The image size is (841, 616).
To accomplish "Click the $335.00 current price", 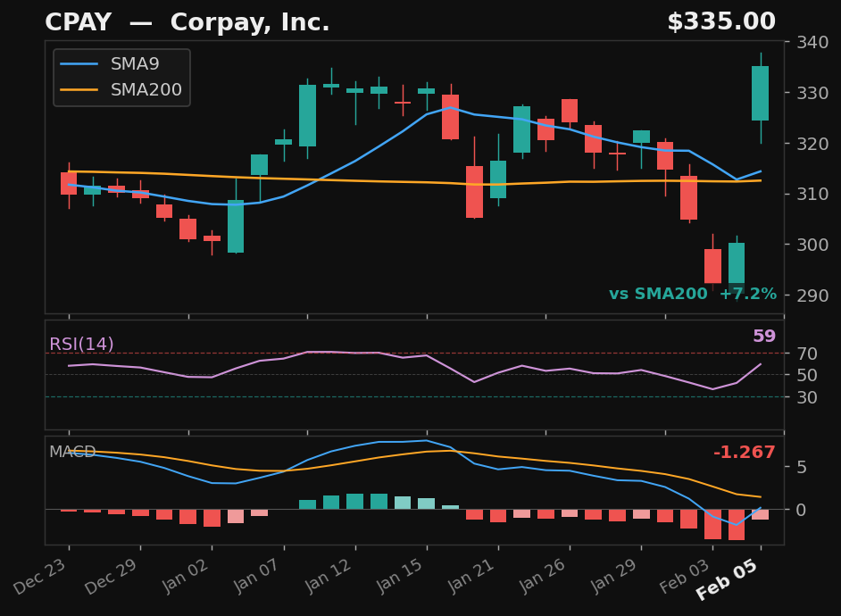I will coord(721,22).
